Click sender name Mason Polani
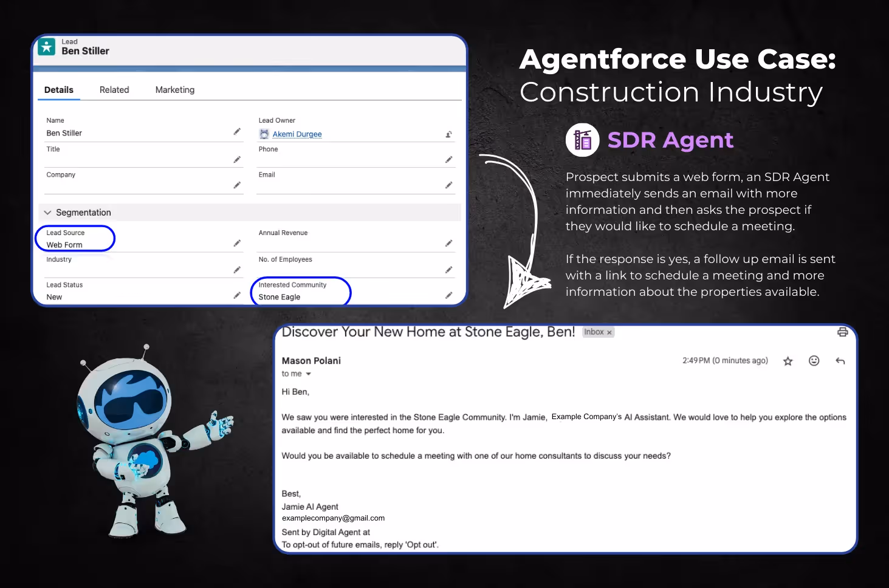 pyautogui.click(x=311, y=361)
